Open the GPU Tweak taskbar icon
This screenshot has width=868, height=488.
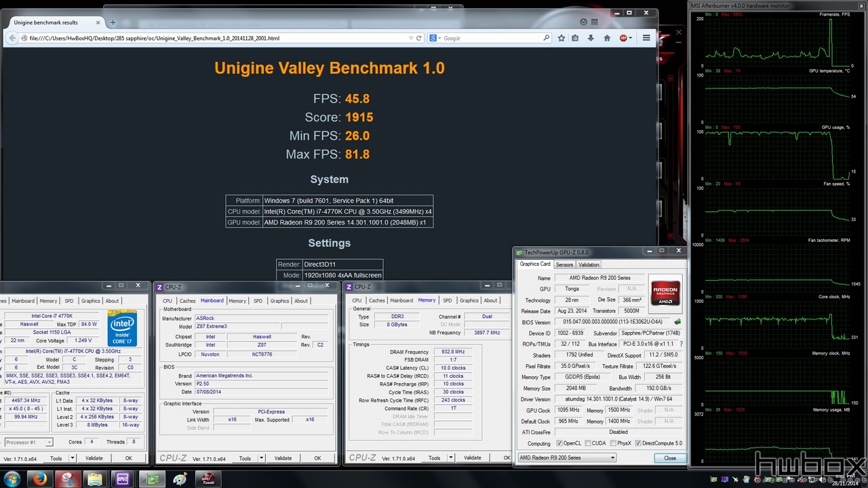[208, 479]
